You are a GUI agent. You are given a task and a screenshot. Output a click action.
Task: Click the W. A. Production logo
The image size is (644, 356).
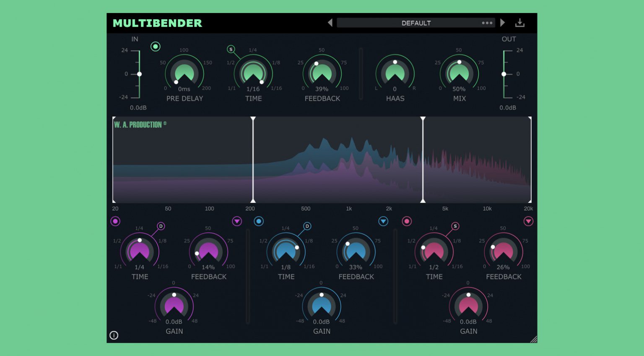[140, 125]
